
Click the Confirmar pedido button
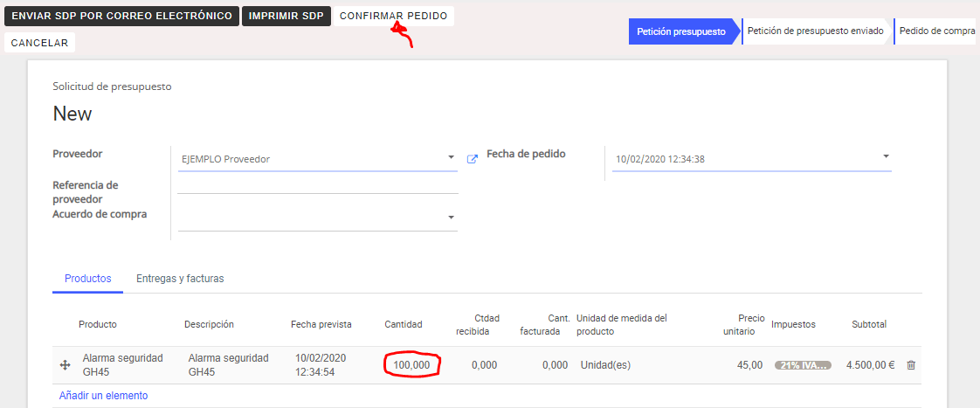pyautogui.click(x=394, y=17)
